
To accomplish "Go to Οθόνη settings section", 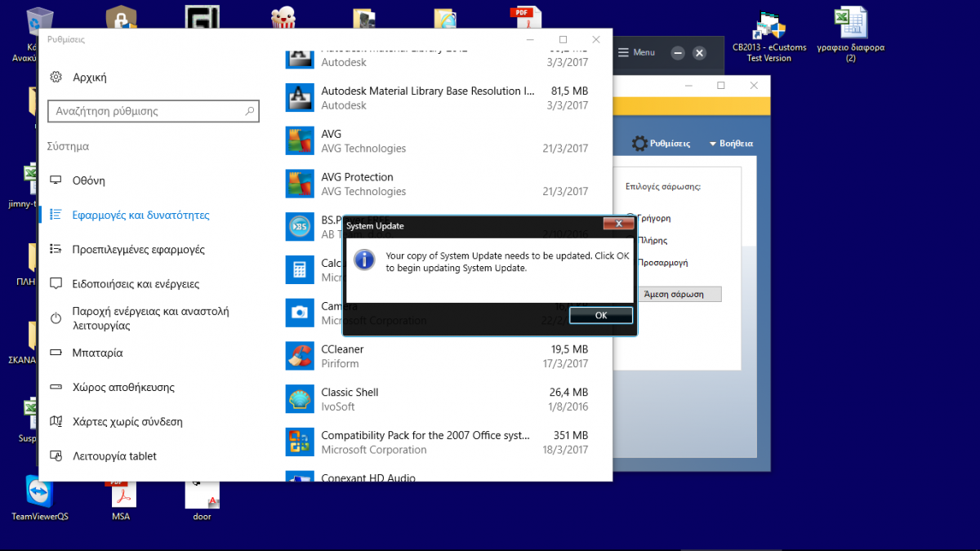I will tap(88, 180).
